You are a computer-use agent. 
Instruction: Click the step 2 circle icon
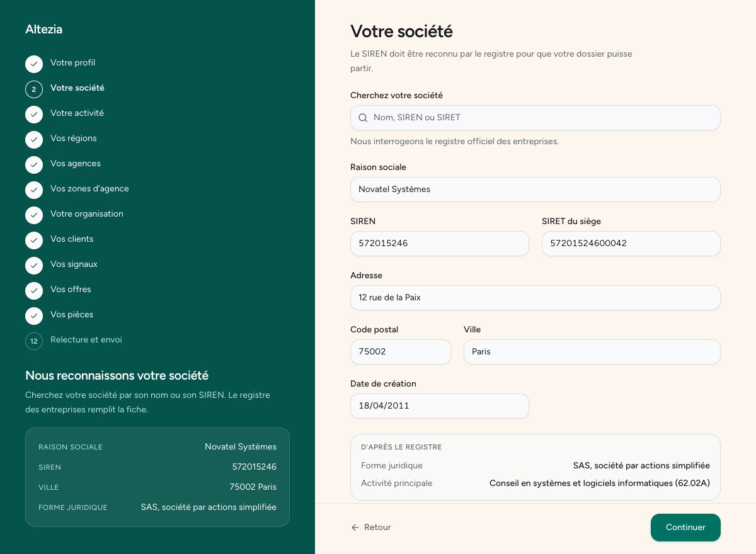[x=34, y=89]
